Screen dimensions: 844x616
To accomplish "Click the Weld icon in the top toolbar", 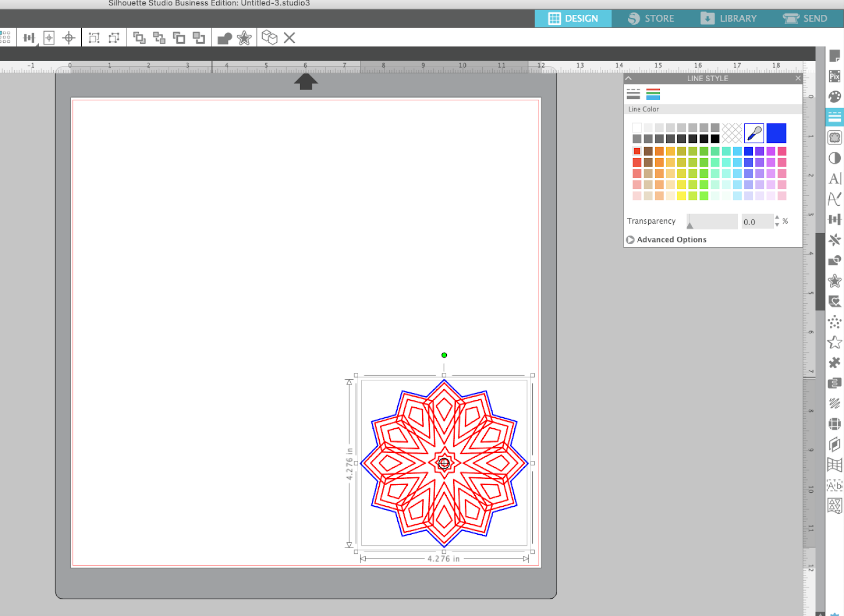I will [224, 37].
